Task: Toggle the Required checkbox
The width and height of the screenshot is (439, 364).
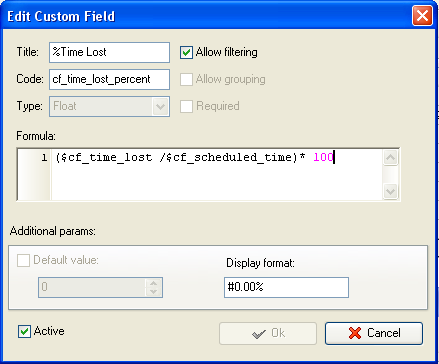Action: (186, 106)
